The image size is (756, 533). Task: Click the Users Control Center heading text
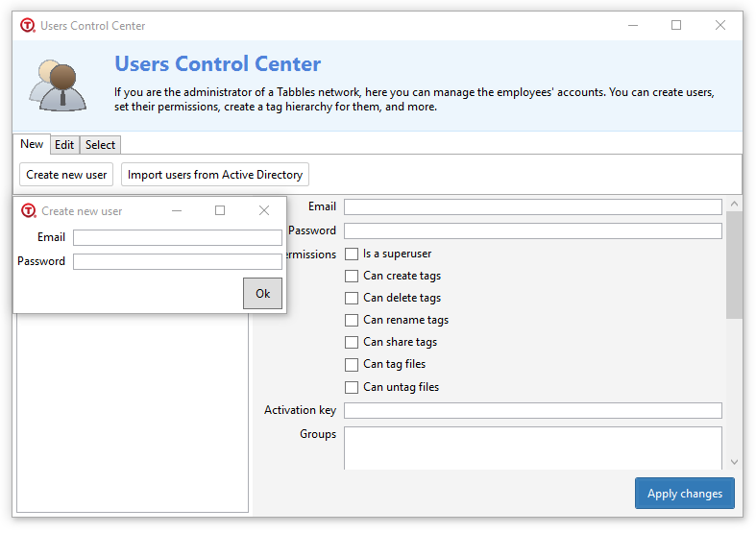217,63
